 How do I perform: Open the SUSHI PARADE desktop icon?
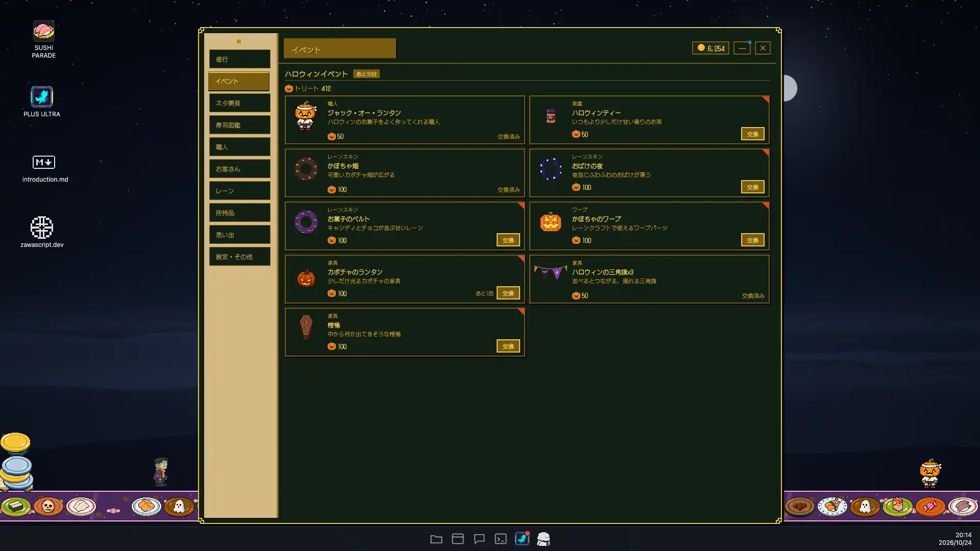pos(44,39)
